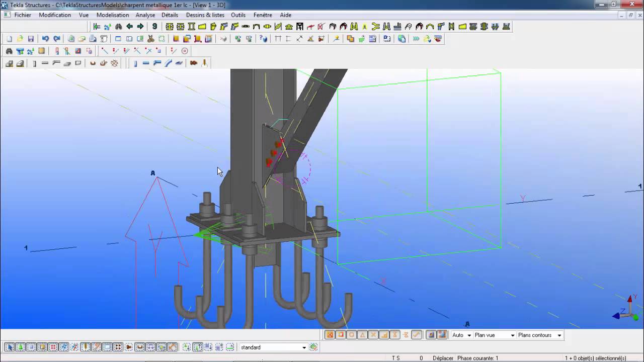Toggle snap to perpendicular points
The width and height of the screenshot is (644, 362).
pyautogui.click(x=384, y=335)
